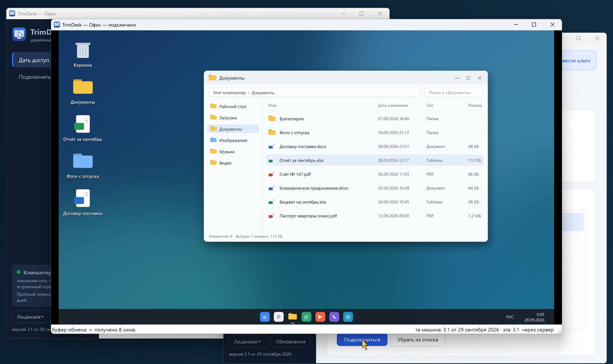Open the teal circle app taskbar icon
The image size is (613, 364).
tap(348, 317)
